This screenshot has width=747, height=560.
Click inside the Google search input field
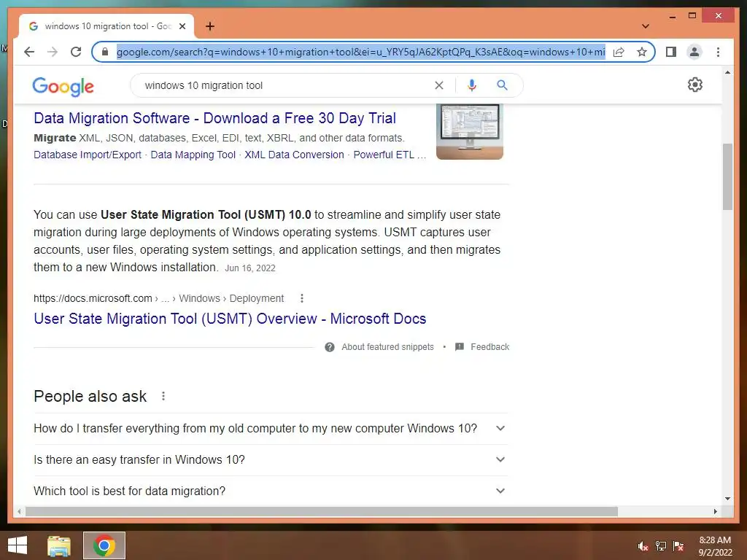(286, 85)
